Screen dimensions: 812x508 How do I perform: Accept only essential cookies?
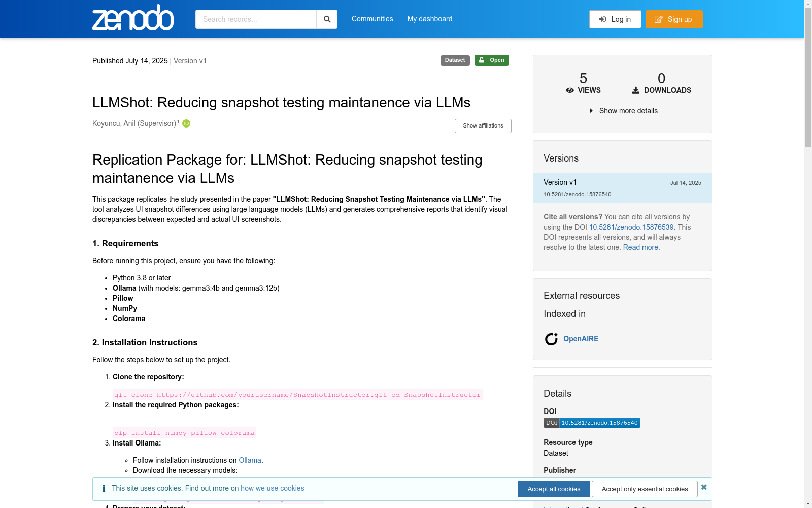pyautogui.click(x=645, y=489)
